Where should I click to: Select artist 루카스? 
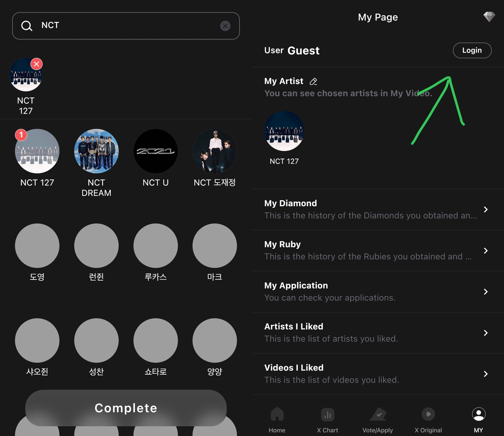coord(156,246)
